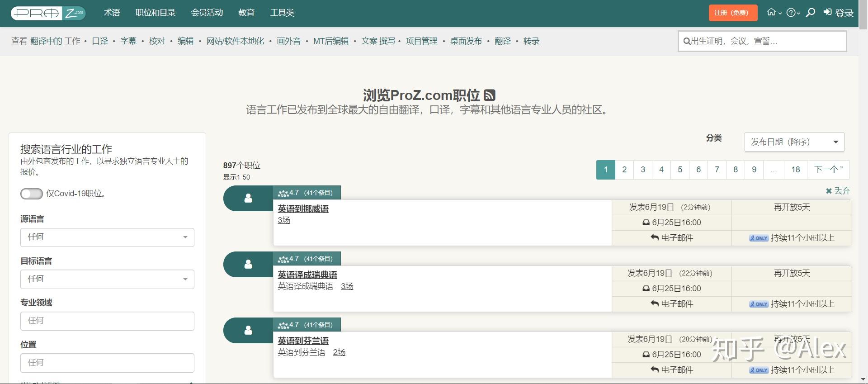Viewport: 868px width, 384px height.
Task: Focus the 位置 input field
Action: (107, 363)
